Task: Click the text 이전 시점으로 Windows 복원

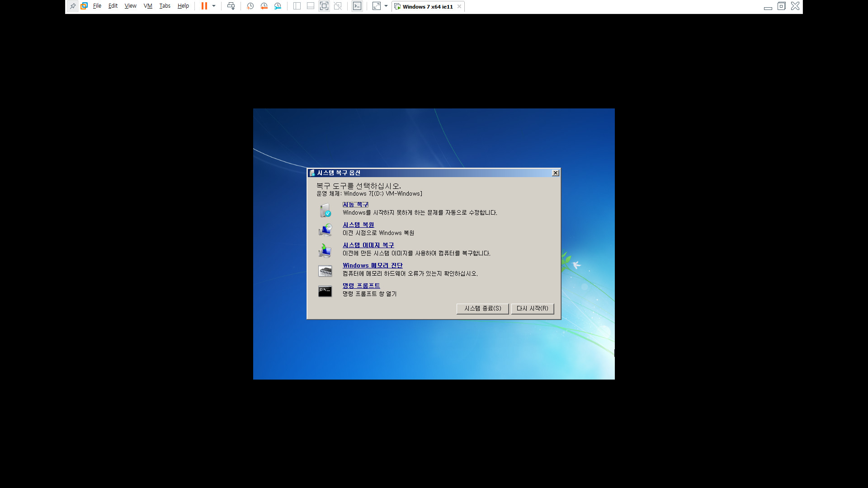Action: pos(378,233)
